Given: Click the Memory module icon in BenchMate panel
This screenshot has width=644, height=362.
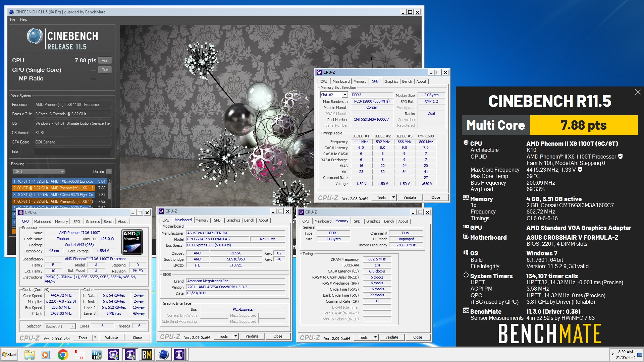Looking at the screenshot, I should point(466,198).
